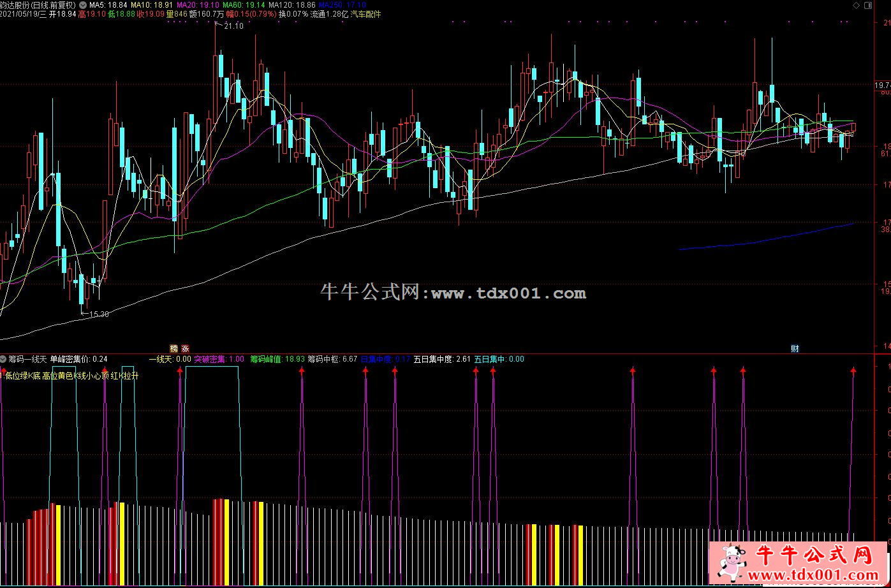The height and width of the screenshot is (588, 891).
Task: Click the 单峰密集价: 0.24 value
Action: (x=78, y=359)
